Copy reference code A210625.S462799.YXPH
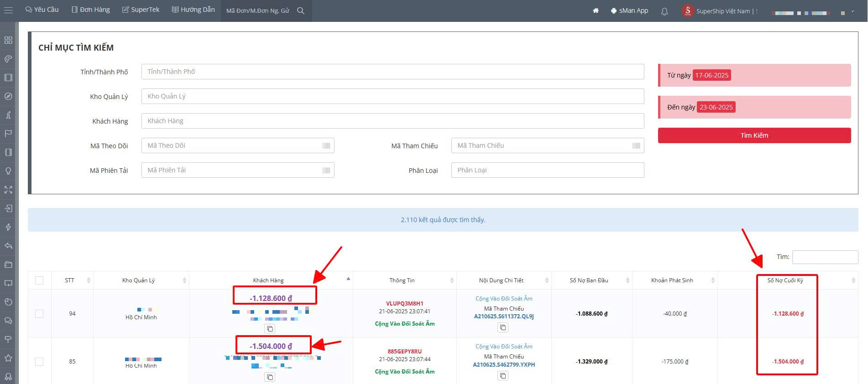The image size is (868, 384). tap(503, 376)
